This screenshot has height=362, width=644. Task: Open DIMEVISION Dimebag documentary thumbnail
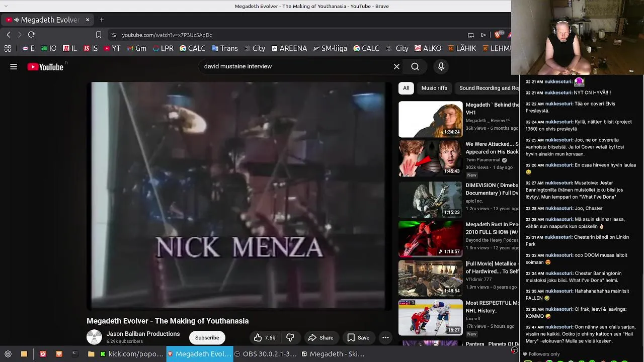pos(430,200)
